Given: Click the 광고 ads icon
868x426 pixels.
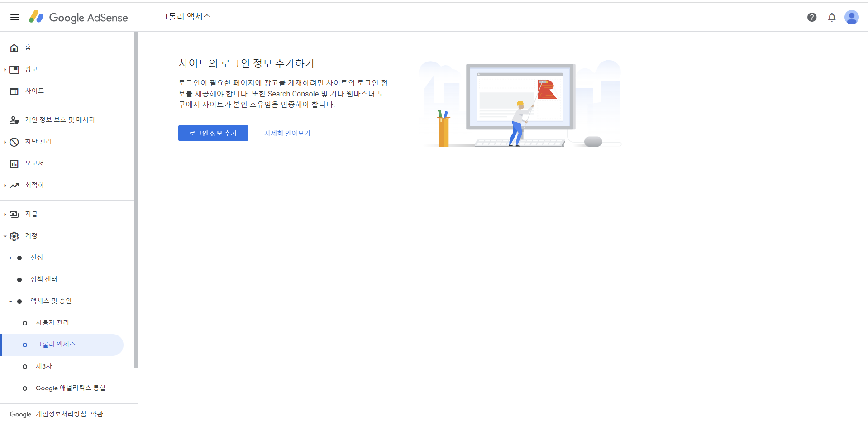Looking at the screenshot, I should pos(14,69).
